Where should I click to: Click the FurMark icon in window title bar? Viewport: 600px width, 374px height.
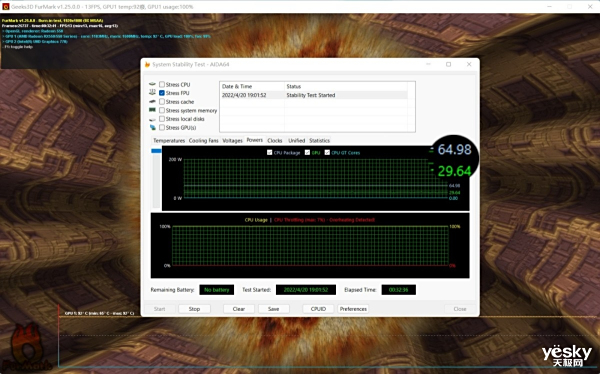(x=6, y=7)
